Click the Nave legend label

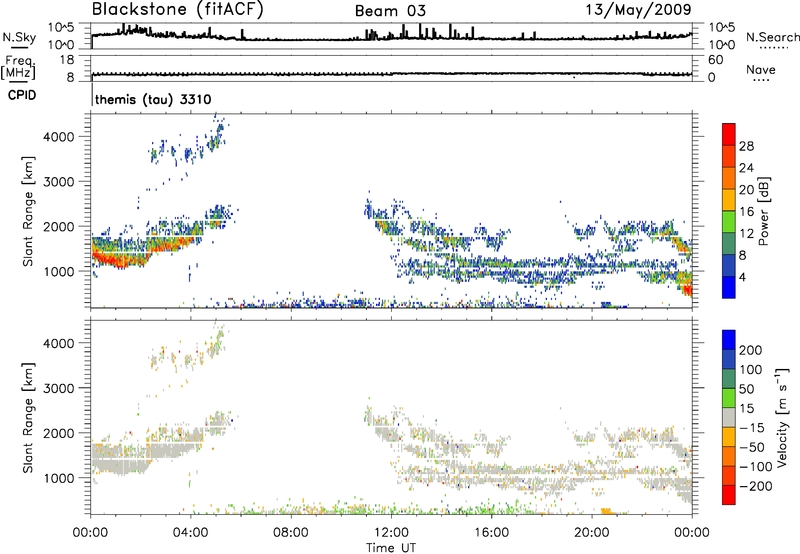point(761,69)
